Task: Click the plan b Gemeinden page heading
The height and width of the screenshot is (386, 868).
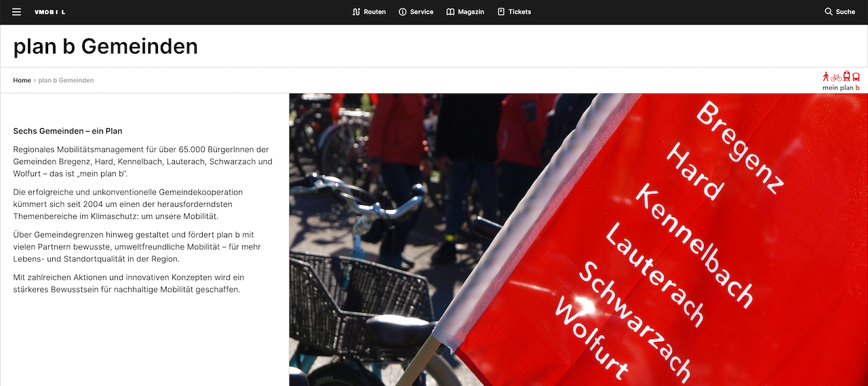Action: 106,46
